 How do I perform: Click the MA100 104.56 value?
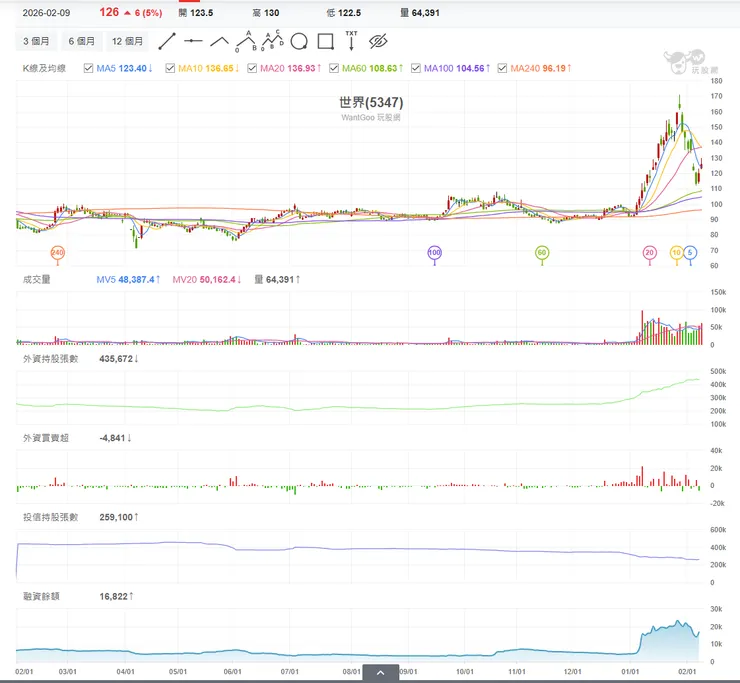(x=456, y=68)
